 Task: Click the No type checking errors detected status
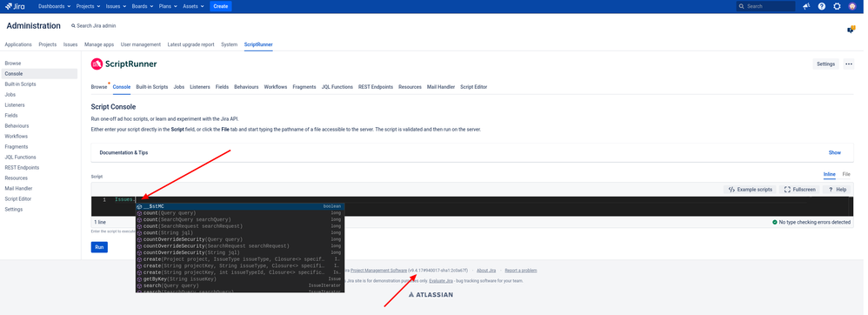tap(811, 222)
